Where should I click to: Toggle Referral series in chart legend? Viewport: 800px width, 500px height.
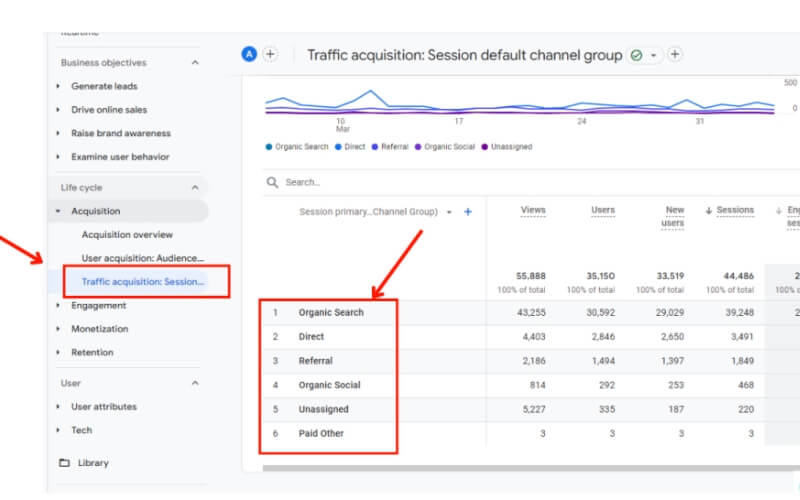pyautogui.click(x=390, y=147)
